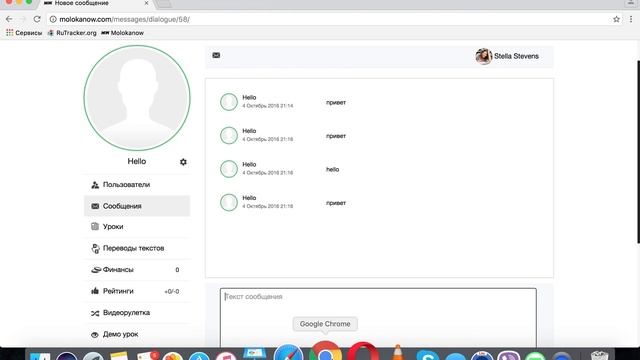Open Skype from the Dock
Screen dimensions: 640x360
427,355
